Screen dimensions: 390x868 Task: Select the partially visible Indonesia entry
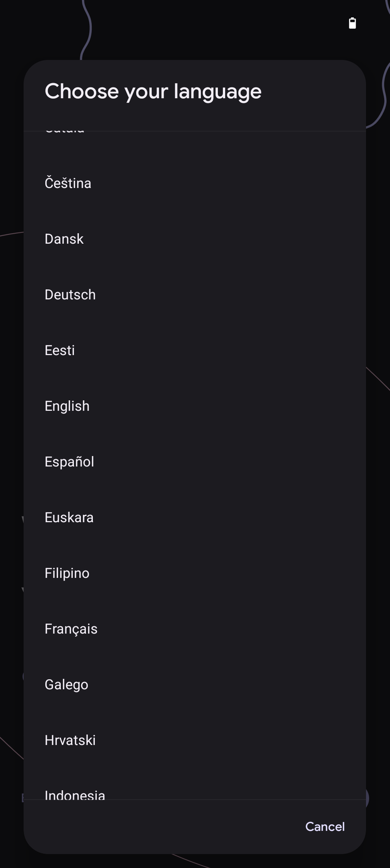tap(75, 795)
